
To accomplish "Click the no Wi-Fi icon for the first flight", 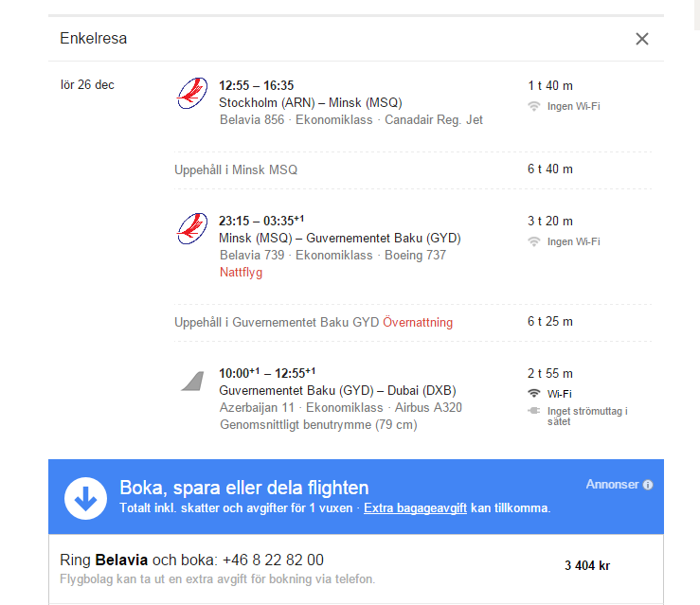I will point(534,106).
